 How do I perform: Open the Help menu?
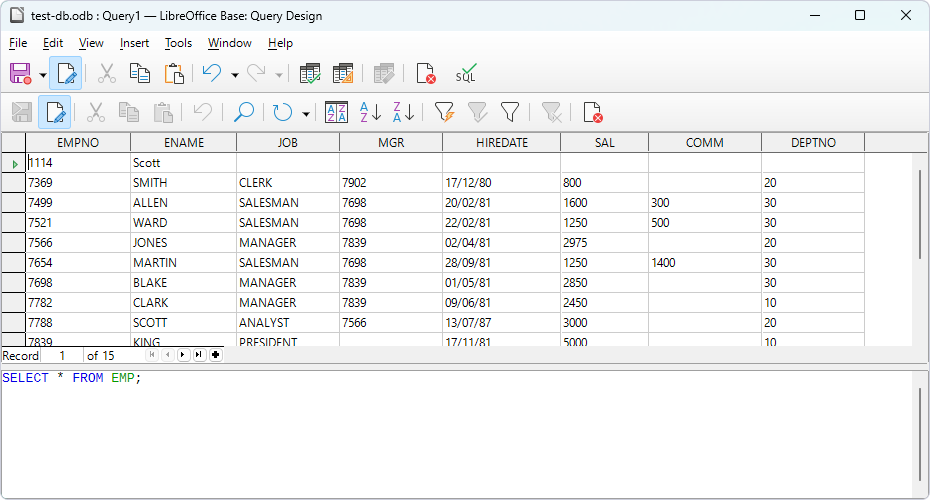tap(280, 43)
